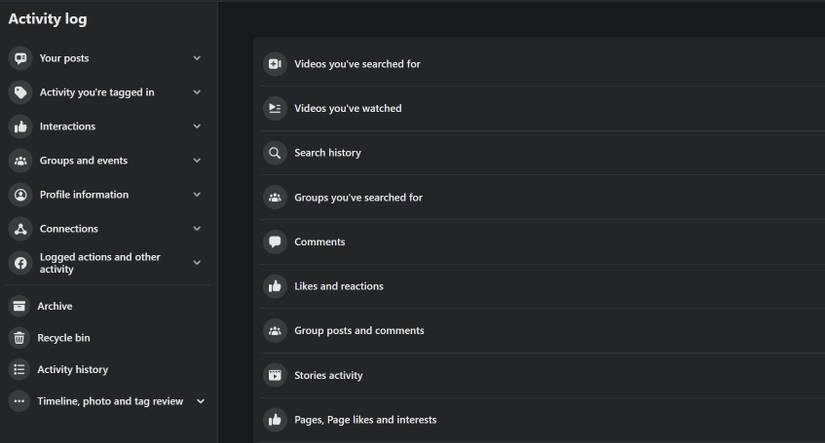
Task: Expand the Interactions chevron
Action: [197, 126]
